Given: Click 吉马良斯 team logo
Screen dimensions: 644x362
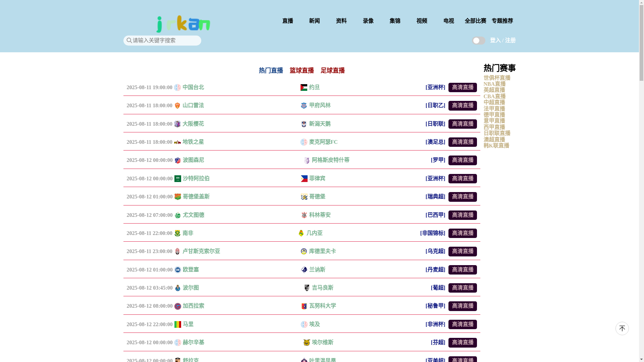Looking at the screenshot, I should [x=307, y=288].
